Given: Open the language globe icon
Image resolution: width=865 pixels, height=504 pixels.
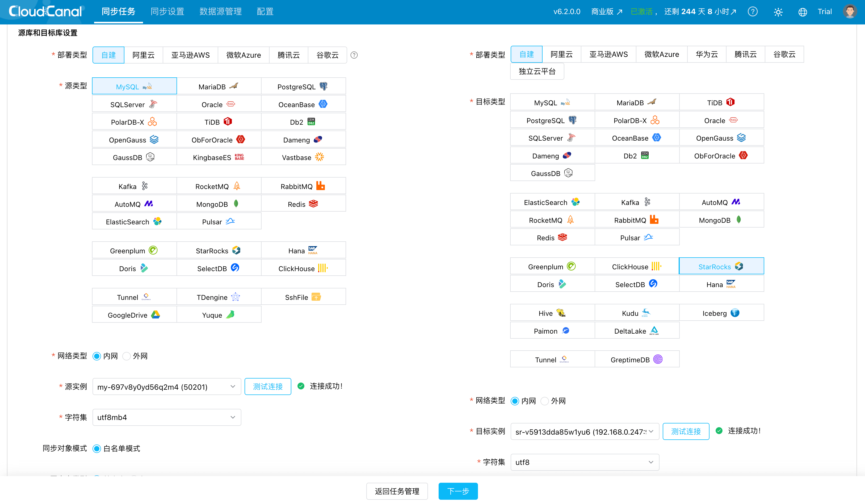Looking at the screenshot, I should 802,12.
